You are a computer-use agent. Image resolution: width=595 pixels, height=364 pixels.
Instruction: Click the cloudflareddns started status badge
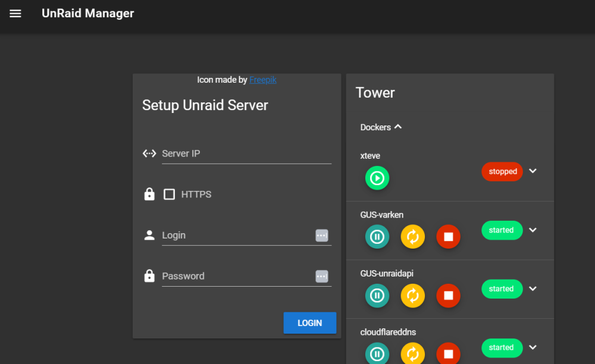[502, 348]
